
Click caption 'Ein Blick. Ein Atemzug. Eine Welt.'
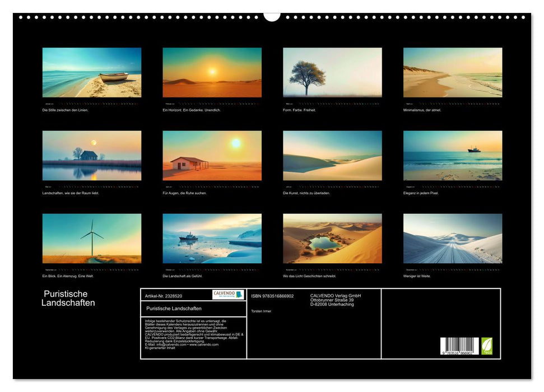(68, 276)
